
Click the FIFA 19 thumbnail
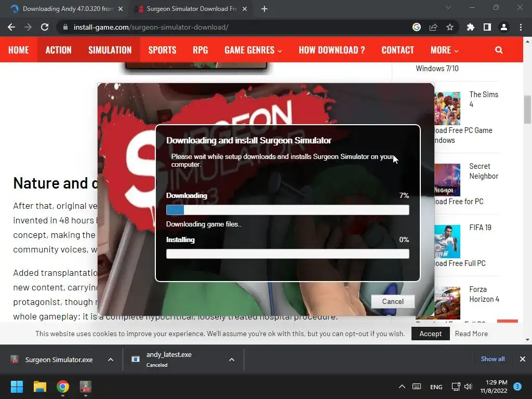point(447,242)
